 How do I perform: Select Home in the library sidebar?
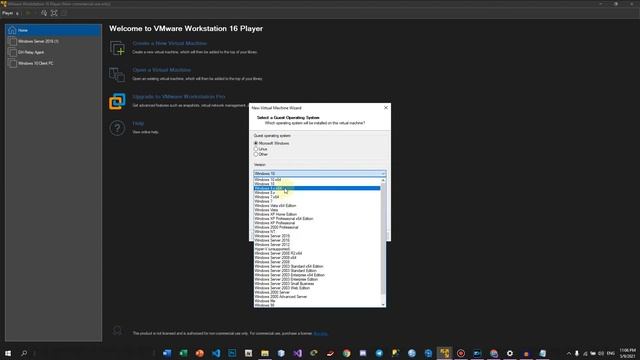pos(53,30)
